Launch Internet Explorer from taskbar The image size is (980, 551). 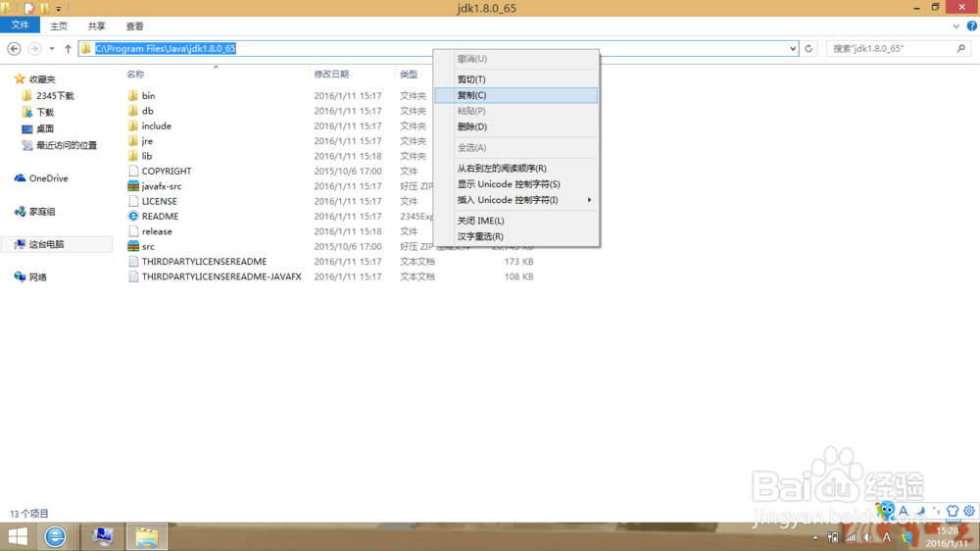[x=55, y=536]
